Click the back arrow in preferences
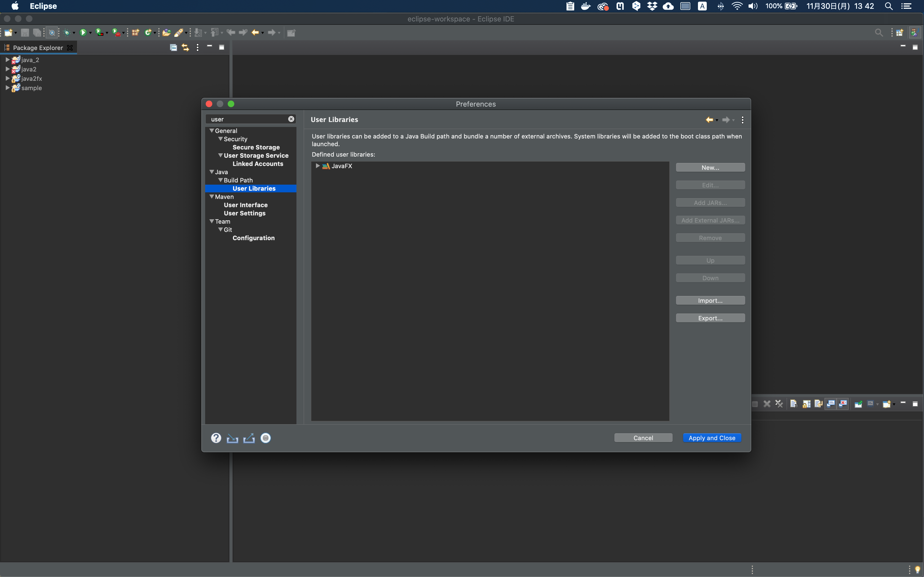 click(x=709, y=120)
